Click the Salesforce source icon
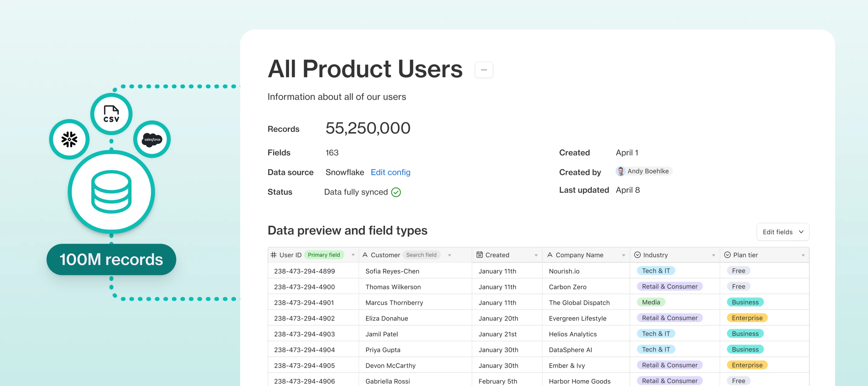868x386 pixels. pos(152,139)
